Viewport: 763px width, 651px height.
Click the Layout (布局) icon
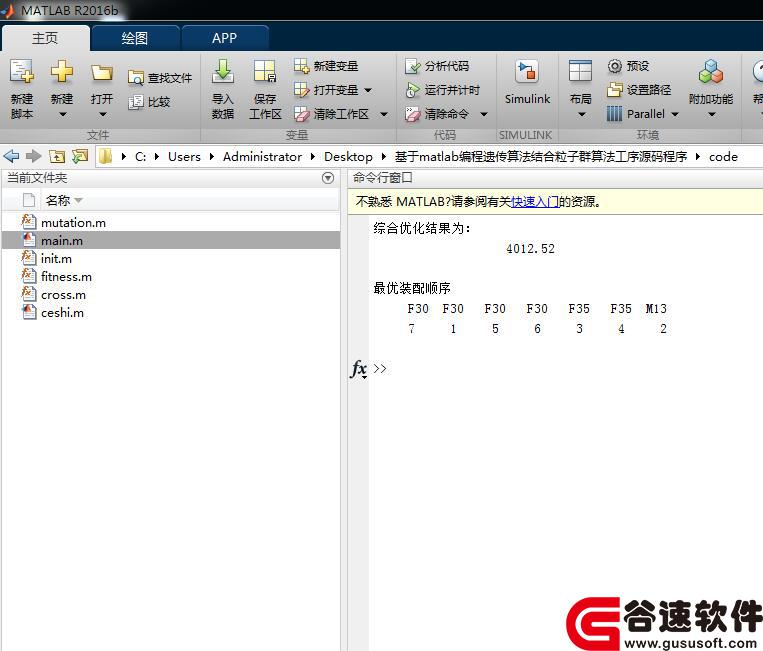[x=580, y=72]
